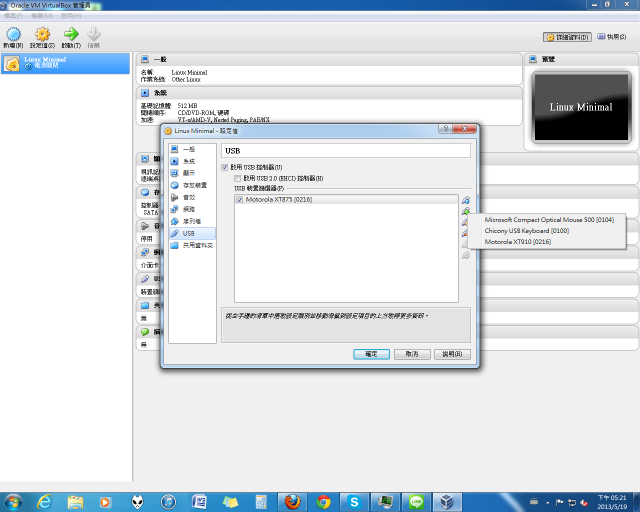This screenshot has height=512, width=640.
Task: Click the taskbar clock showing 2013/5/19
Action: coord(612,502)
